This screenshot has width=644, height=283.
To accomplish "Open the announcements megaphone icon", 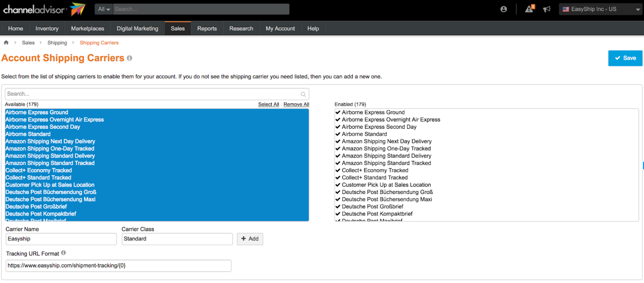I will [547, 9].
